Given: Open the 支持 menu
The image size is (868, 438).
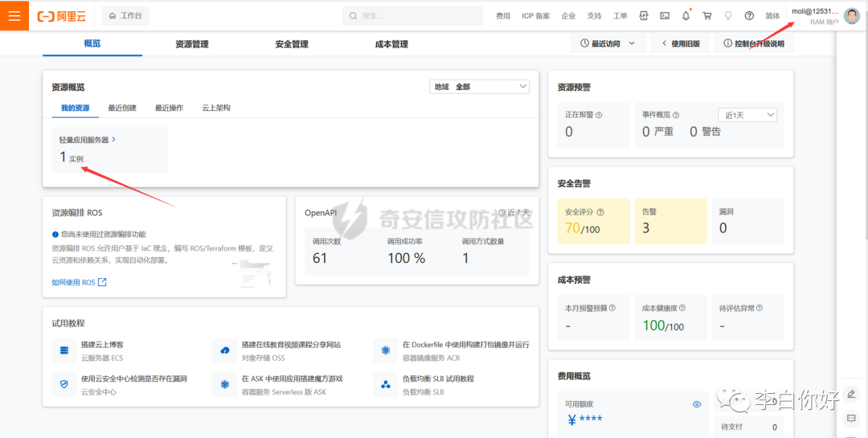Looking at the screenshot, I should coord(594,16).
